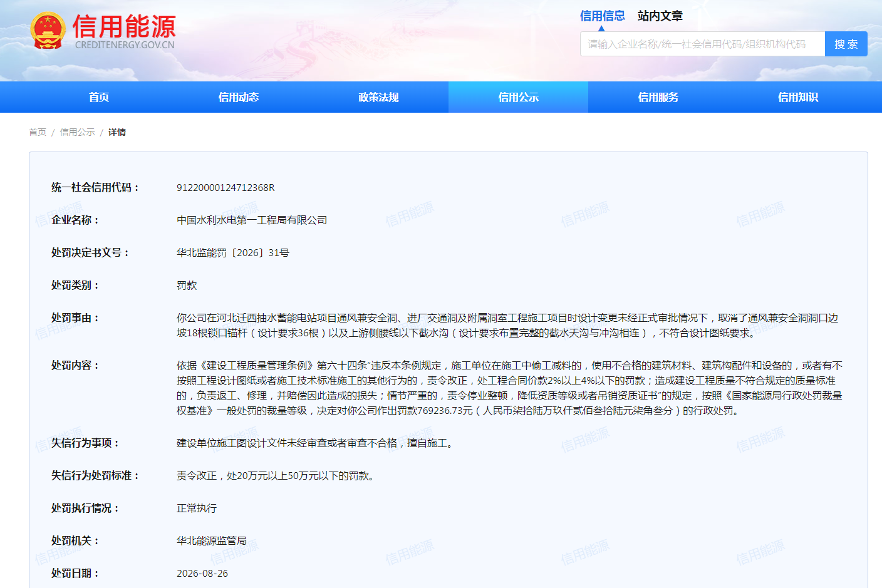Click the 处罚内容 paragraph text
This screenshot has height=588, width=882.
(510, 388)
